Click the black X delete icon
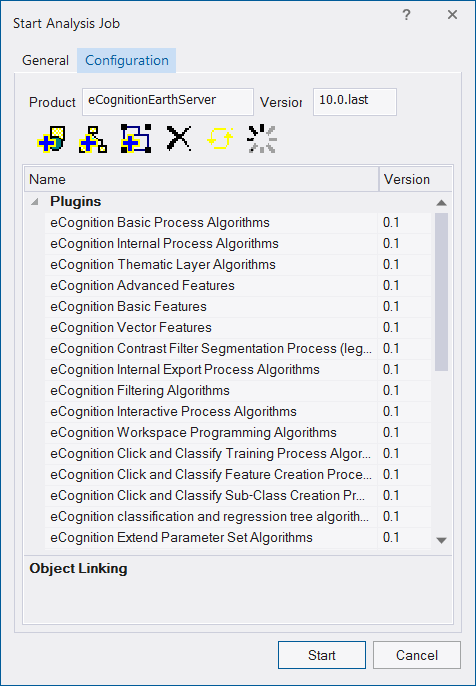476x686 pixels. (x=179, y=139)
